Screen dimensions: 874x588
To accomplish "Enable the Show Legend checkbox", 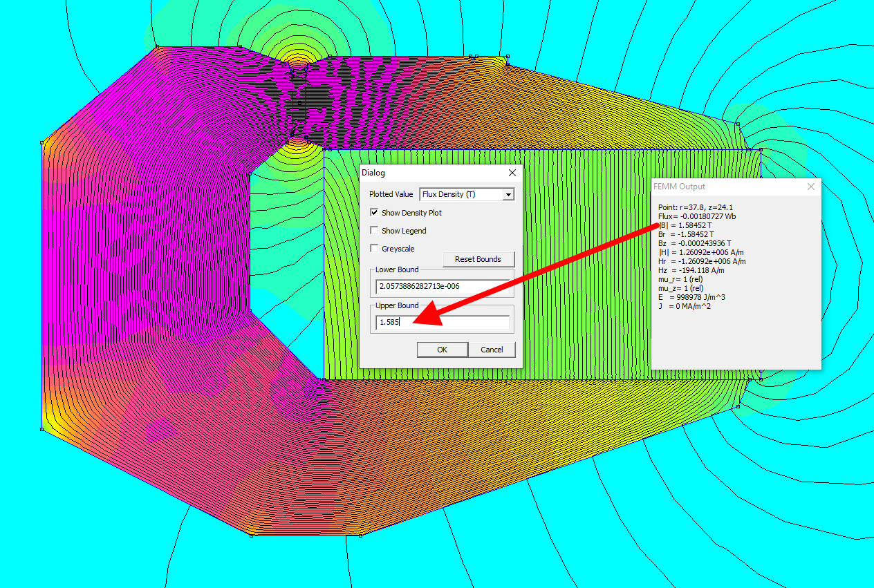I will pyautogui.click(x=375, y=231).
